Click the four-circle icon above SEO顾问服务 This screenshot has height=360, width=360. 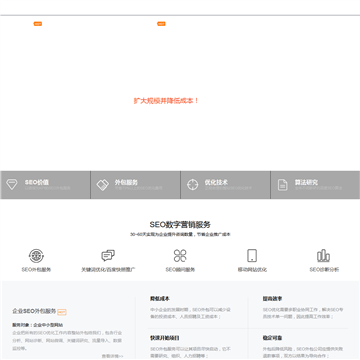(x=180, y=256)
